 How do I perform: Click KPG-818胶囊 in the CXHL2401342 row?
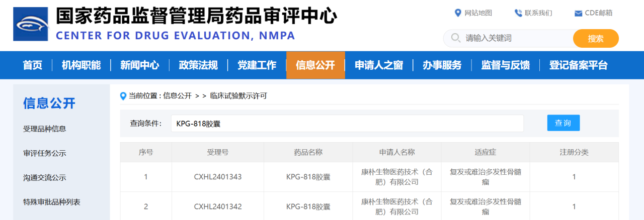coord(308,206)
